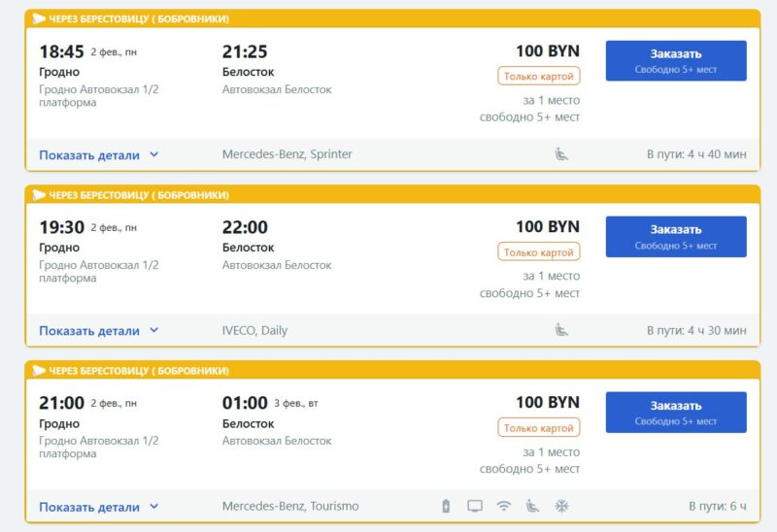Viewport: 777px width, 532px height.
Task: Click 'Только картой' badge on the 19:30 trip
Action: pos(539,252)
